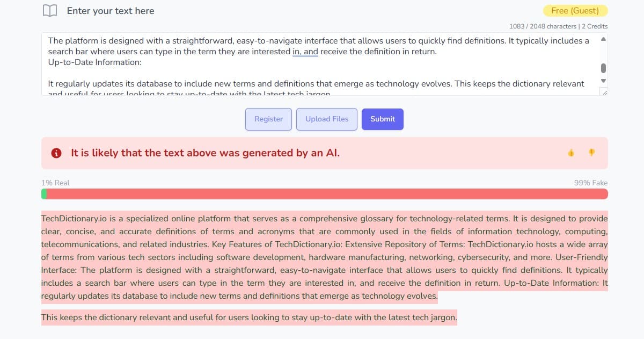This screenshot has height=339, width=644.
Task: Click the character count and credits text
Action: coord(558,26)
